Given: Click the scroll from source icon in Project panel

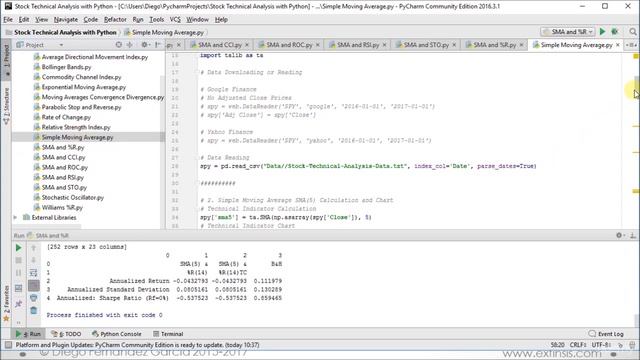Looking at the screenshot, I should tap(119, 45).
